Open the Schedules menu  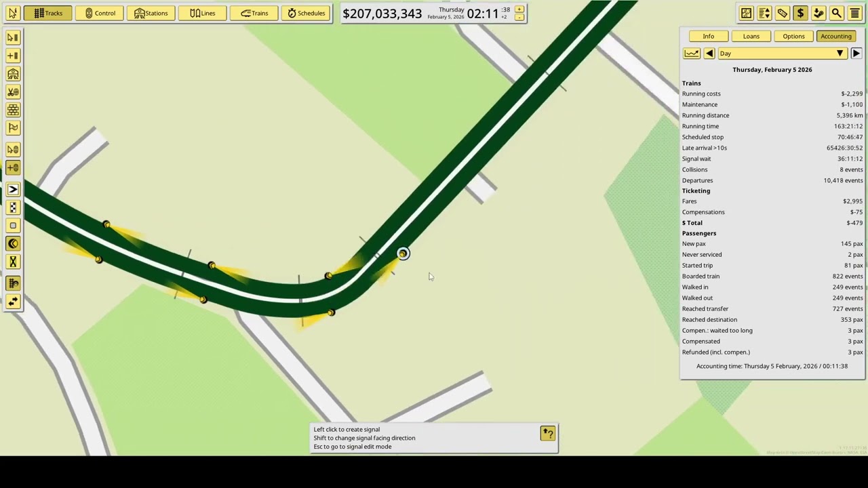(306, 13)
